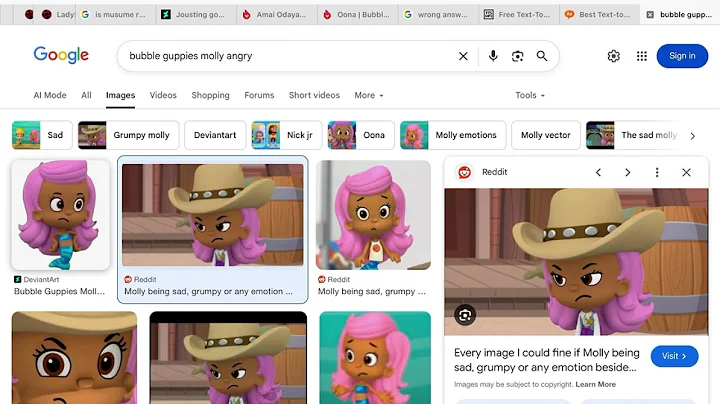Screen dimensions: 720x404
Task: Switch to 'Jousting go...' browser tab
Action: (x=197, y=15)
